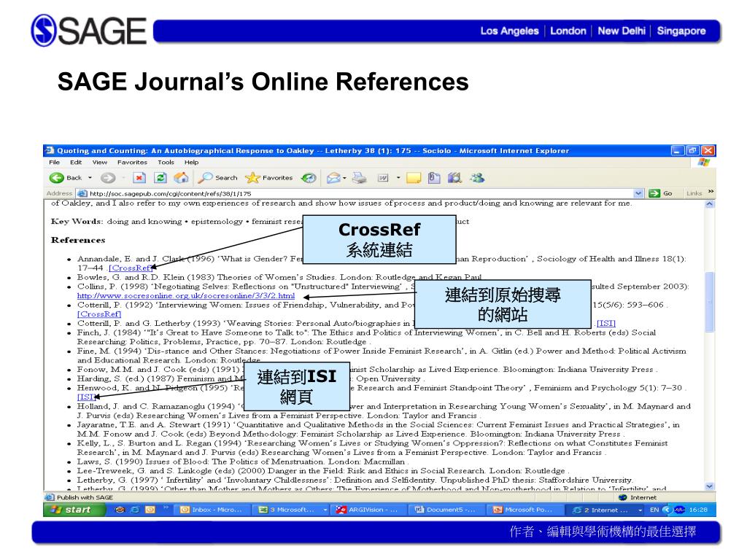This screenshot has height=560, width=747.
Task: Open the Search magnifier in the toolbar
Action: [x=217, y=178]
